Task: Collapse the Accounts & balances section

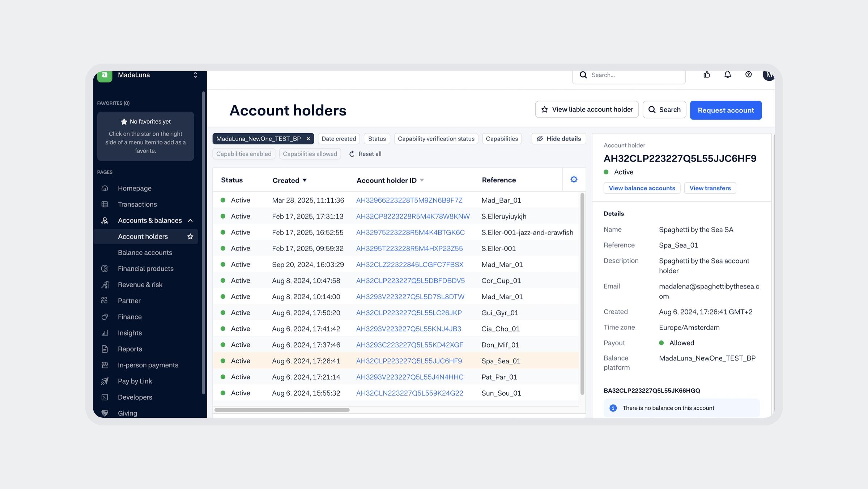Action: coord(191,220)
